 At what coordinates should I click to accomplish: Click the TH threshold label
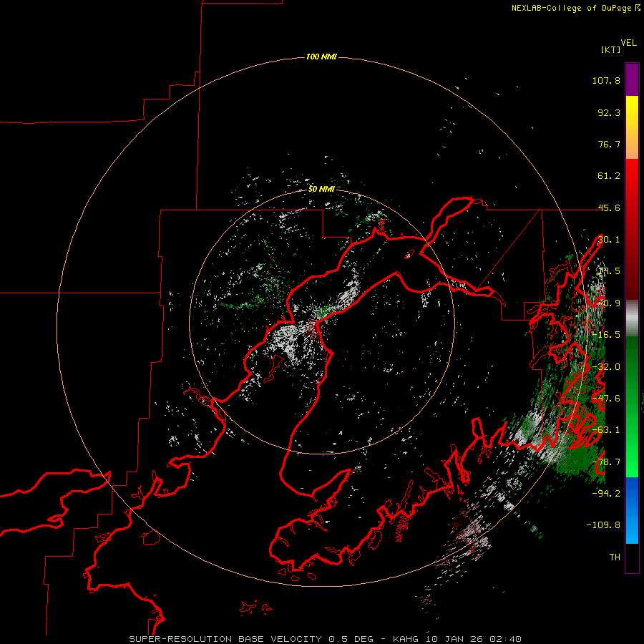click(615, 557)
